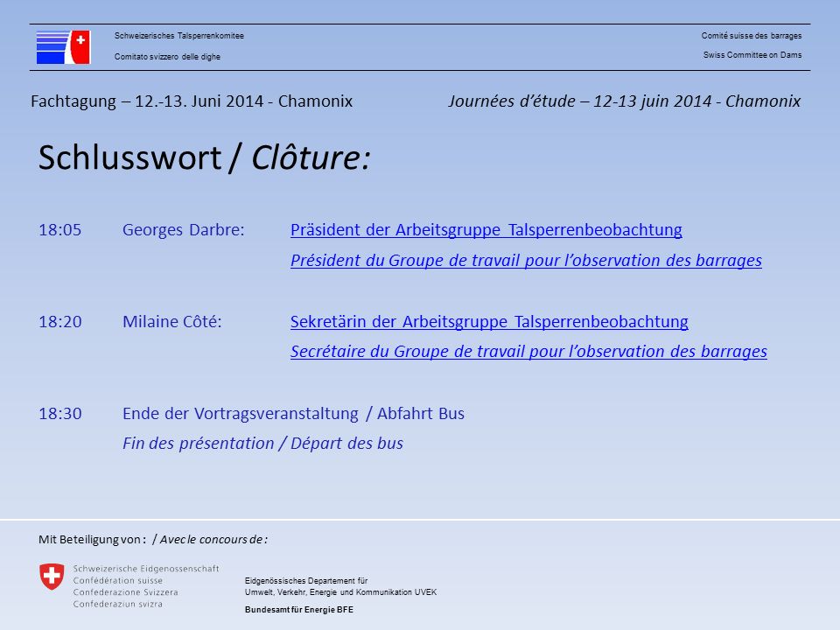Click Mit Beteiligung von footer label

[92, 540]
